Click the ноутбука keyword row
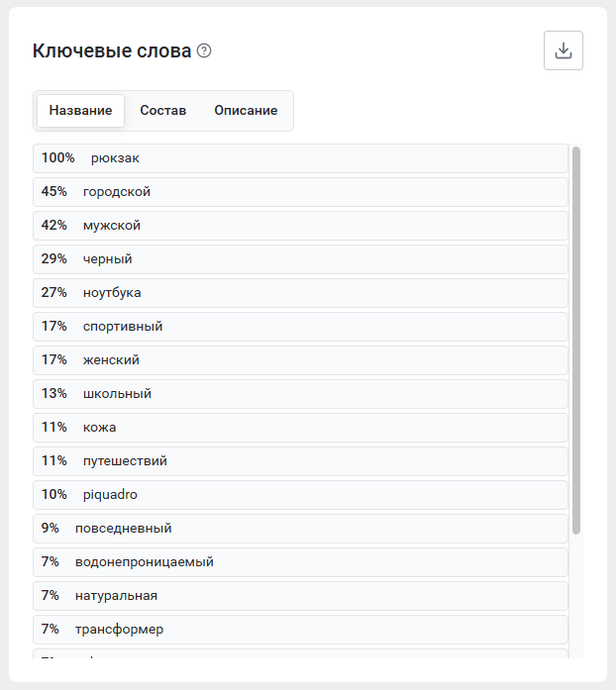The width and height of the screenshot is (616, 690). tap(300, 293)
